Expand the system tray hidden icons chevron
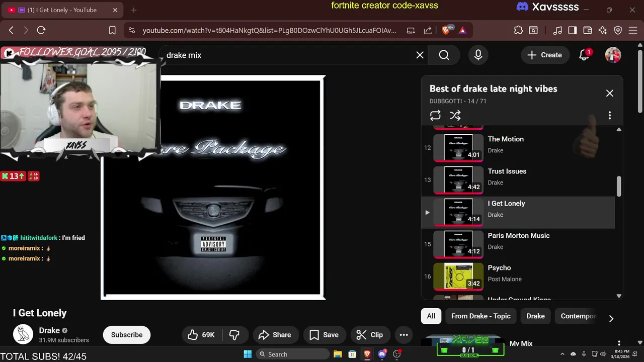 tap(562, 354)
